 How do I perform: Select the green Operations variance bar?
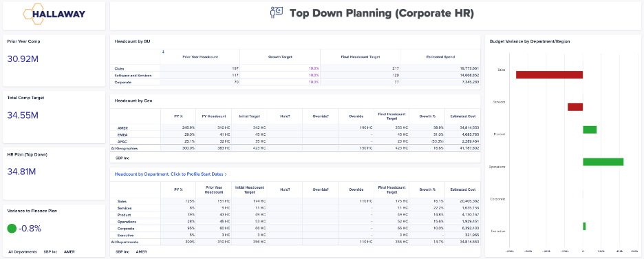pos(603,162)
